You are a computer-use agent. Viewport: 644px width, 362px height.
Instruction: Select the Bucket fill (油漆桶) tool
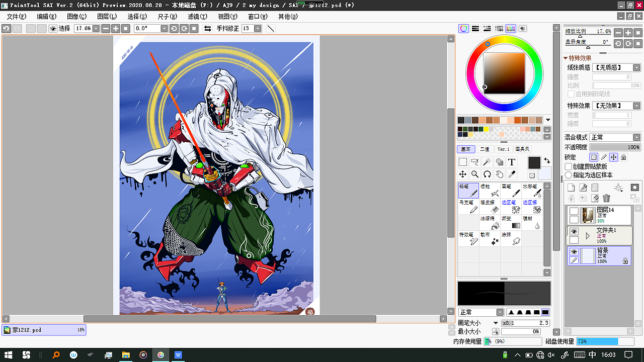click(x=490, y=223)
